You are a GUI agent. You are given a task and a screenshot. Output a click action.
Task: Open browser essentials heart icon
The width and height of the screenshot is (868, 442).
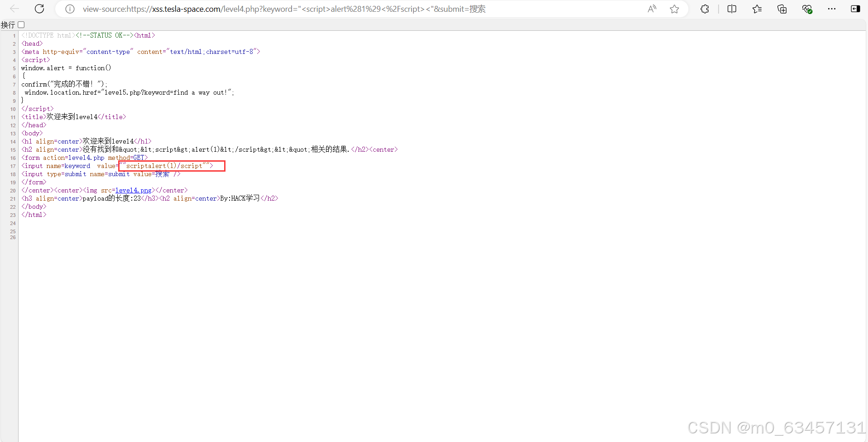(807, 9)
